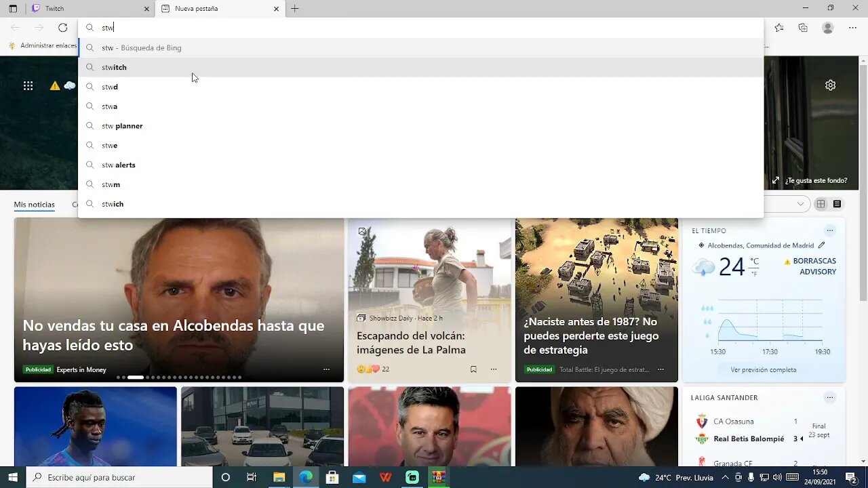This screenshot has width=868, height=488.
Task: Choose the stwitch suggestion
Action: [420, 67]
